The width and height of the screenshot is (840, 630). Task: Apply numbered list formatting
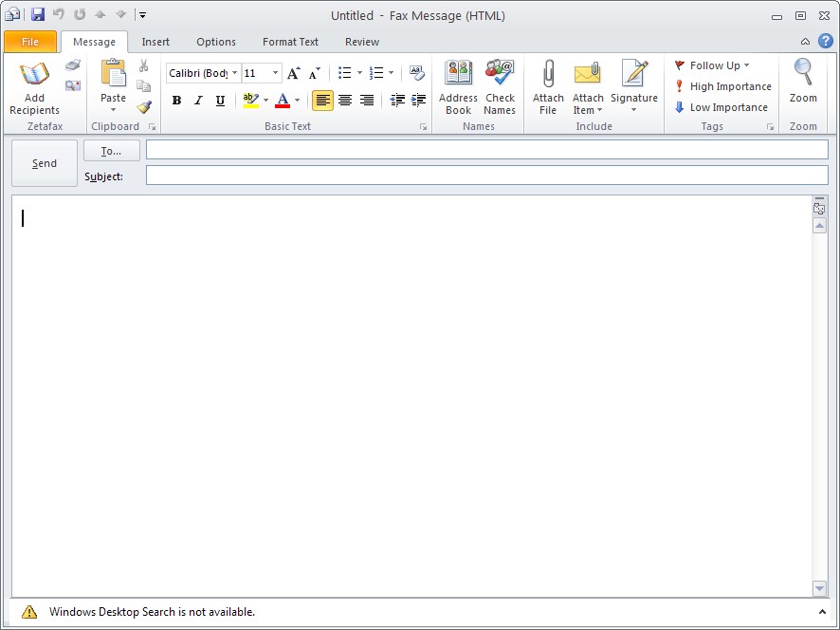coord(376,73)
